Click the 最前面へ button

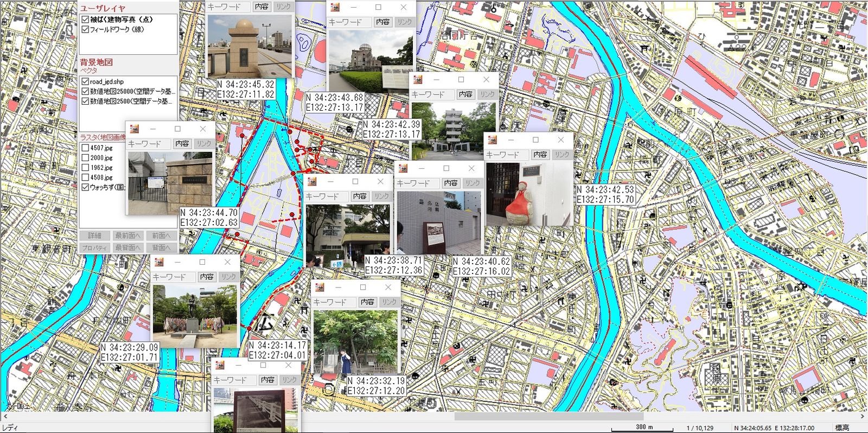tap(127, 235)
